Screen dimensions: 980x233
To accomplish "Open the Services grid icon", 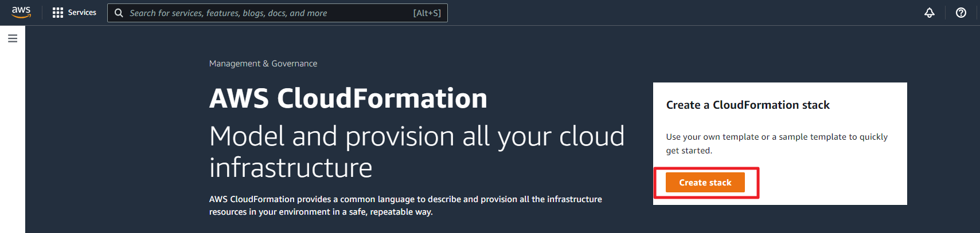I will (58, 13).
